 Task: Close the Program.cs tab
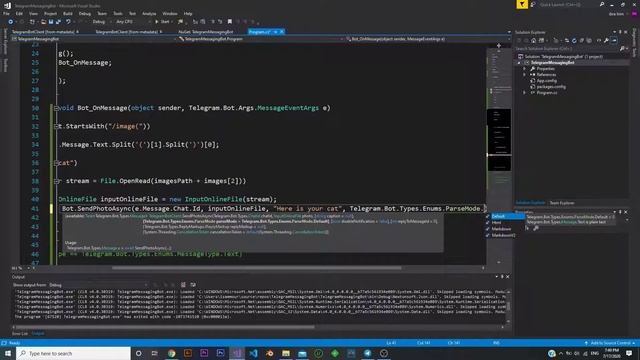coord(282,31)
